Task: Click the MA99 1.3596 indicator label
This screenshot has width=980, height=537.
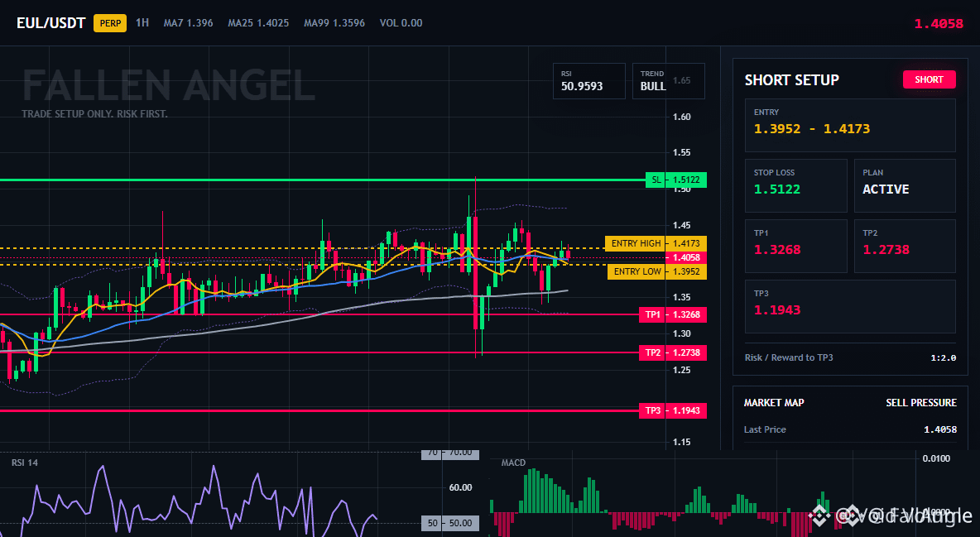Action: (x=334, y=23)
